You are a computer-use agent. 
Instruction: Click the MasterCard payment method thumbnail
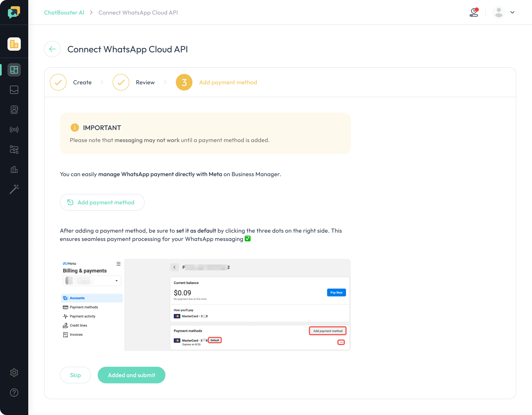tap(177, 340)
